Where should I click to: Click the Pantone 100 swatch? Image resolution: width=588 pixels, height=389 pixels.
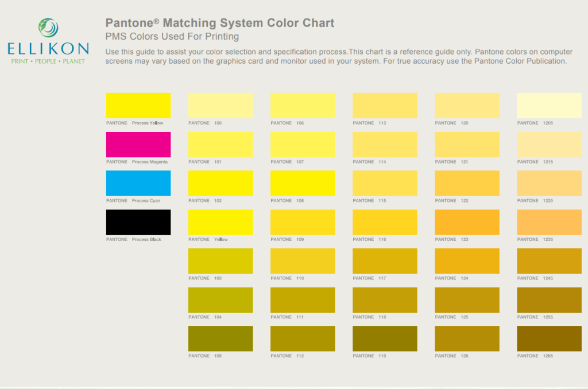point(220,106)
